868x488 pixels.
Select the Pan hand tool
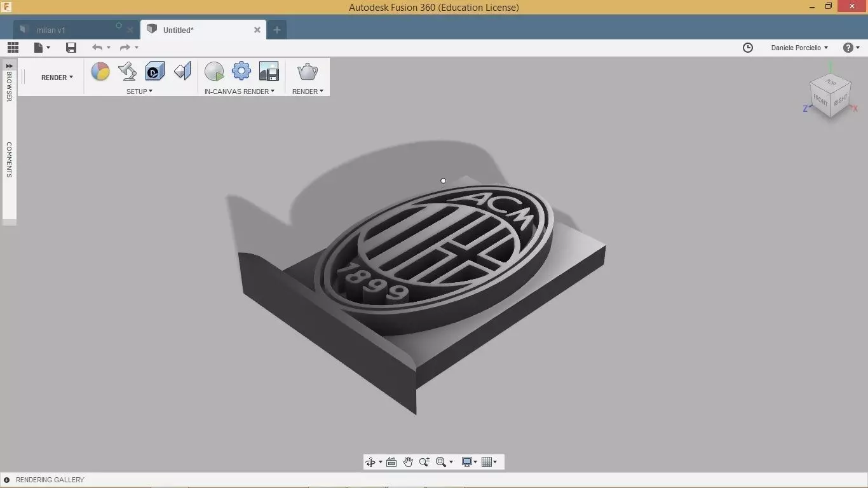(408, 462)
